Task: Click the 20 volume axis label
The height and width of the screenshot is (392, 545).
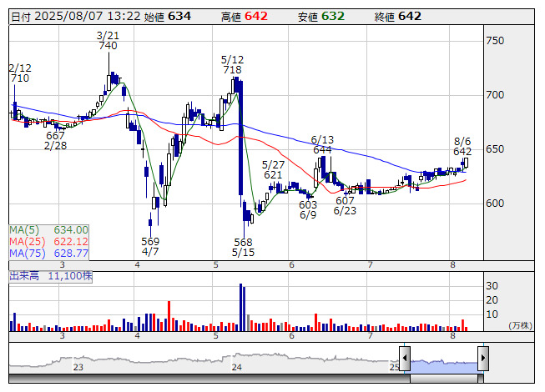Action: pos(492,300)
